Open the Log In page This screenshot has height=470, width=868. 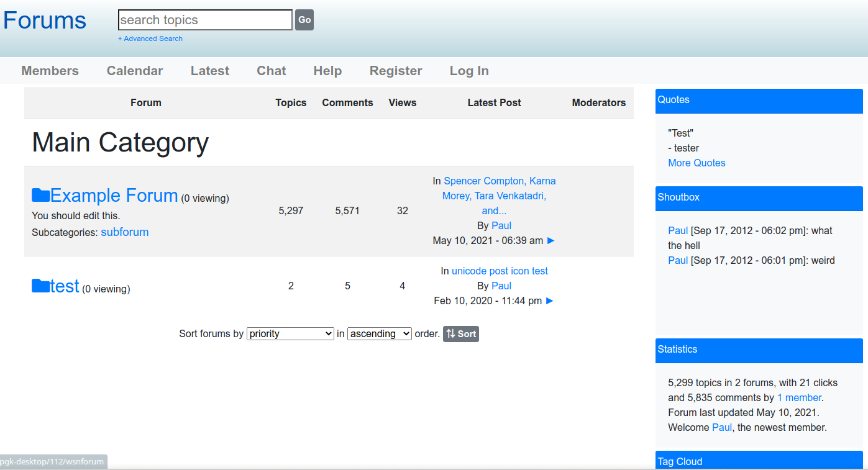coord(469,71)
